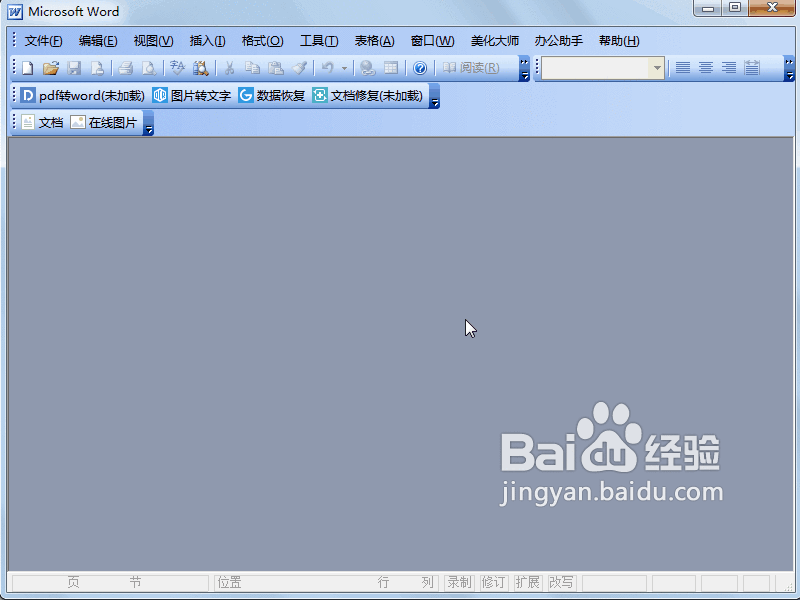
Task: Apply center paragraph alignment
Action: tap(705, 67)
